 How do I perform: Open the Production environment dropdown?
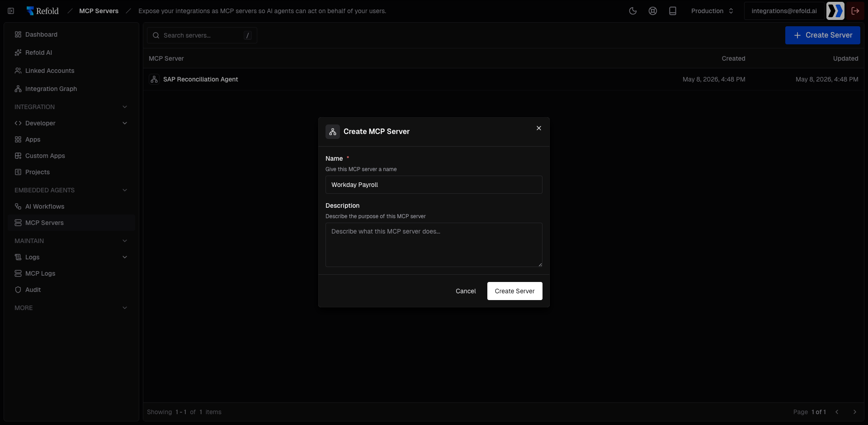[712, 11]
